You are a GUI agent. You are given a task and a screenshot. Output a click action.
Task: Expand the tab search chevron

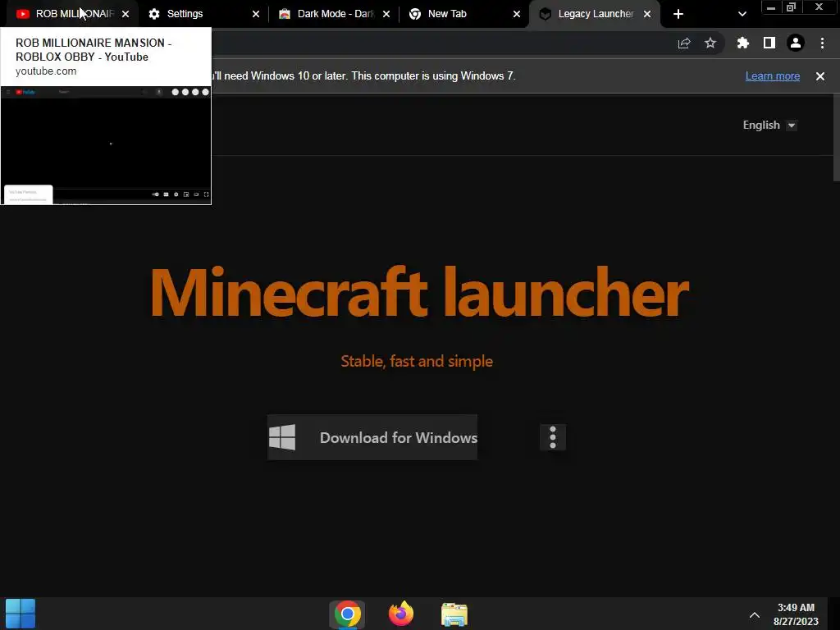tap(742, 14)
